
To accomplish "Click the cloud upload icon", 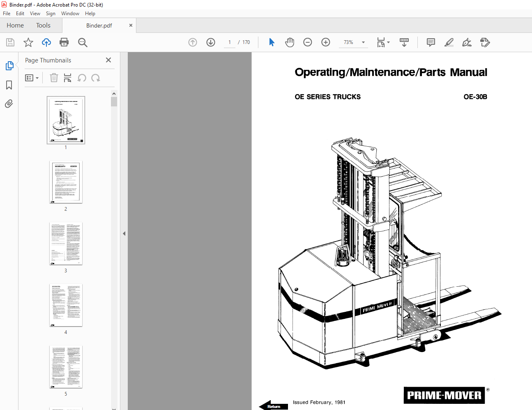I will pos(46,42).
